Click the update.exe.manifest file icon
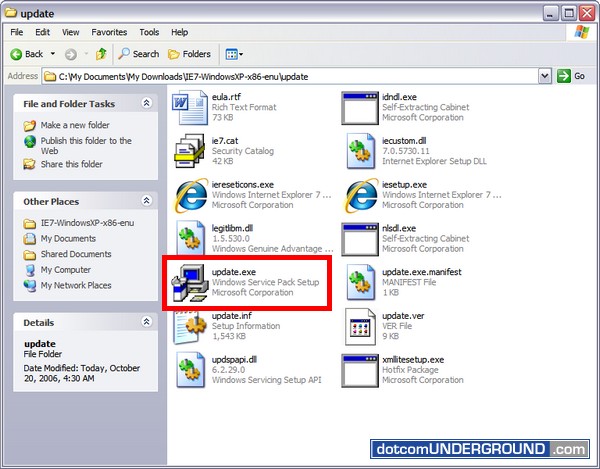Screen dimensions: 600x469 point(360,282)
